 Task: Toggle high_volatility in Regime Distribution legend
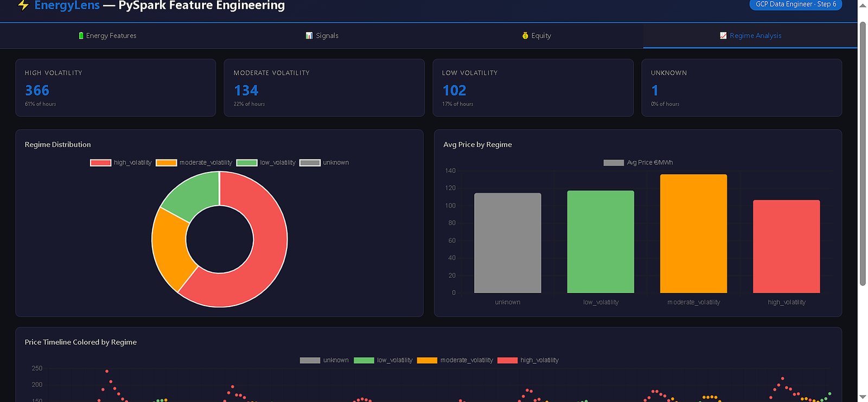[121, 163]
